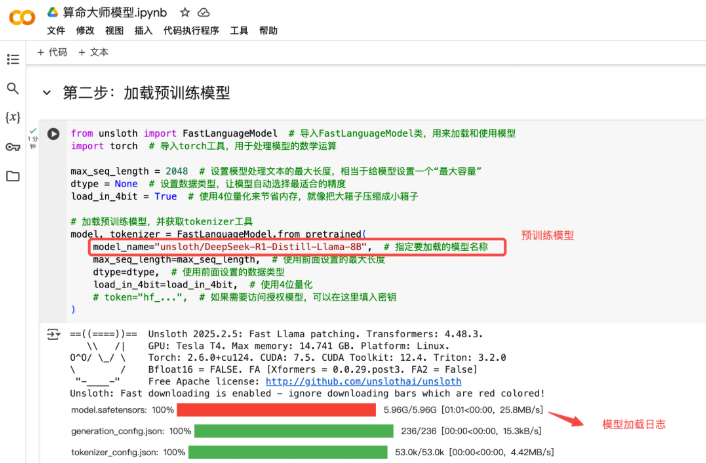Click the Google Drive icon beside notebook title
The image size is (706, 463).
[x=53, y=12]
